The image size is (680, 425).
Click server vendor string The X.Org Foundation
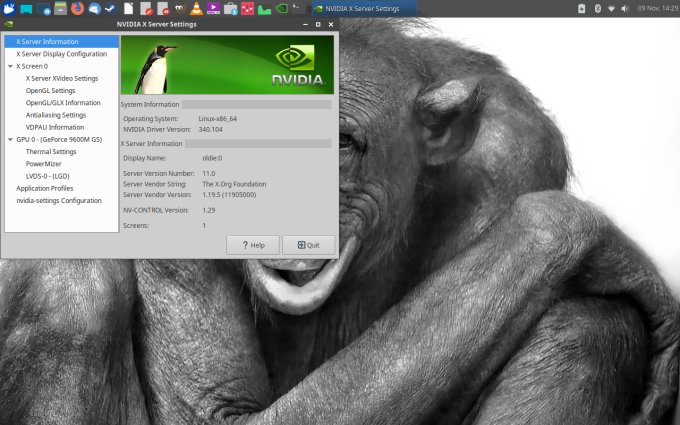coord(234,184)
